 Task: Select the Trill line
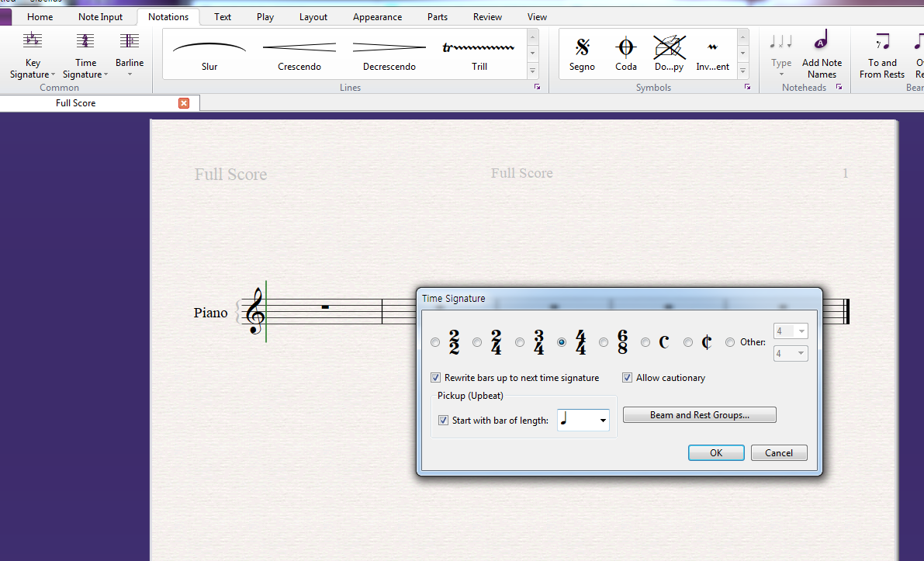pyautogui.click(x=479, y=54)
